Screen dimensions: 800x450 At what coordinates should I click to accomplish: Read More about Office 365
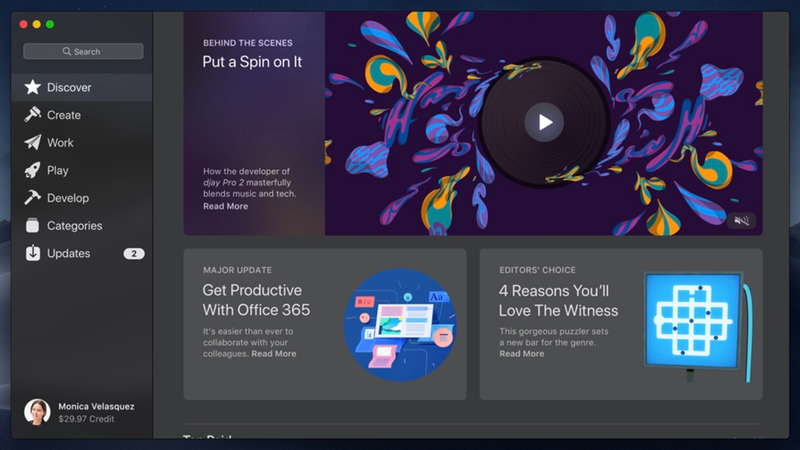click(x=273, y=354)
